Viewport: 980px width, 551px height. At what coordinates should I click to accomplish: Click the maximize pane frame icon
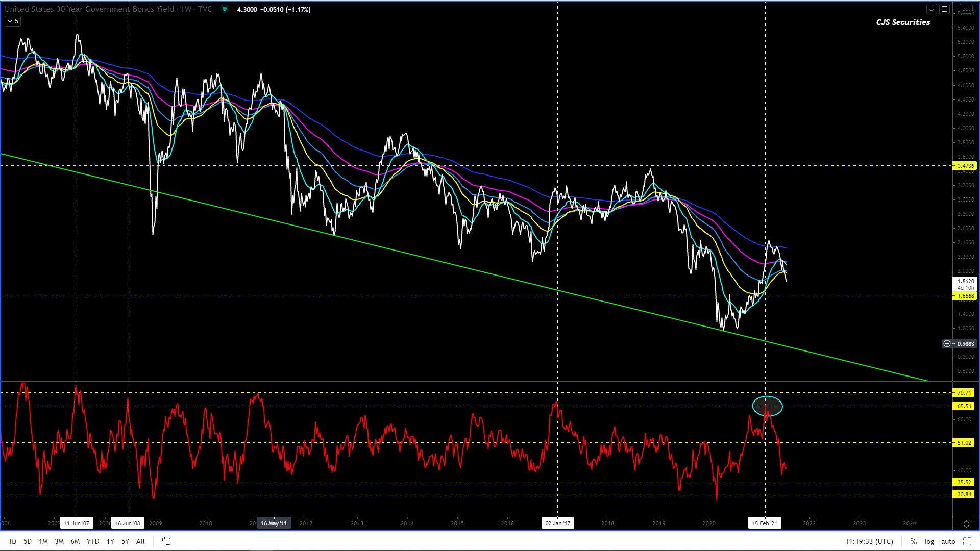pos(944,9)
